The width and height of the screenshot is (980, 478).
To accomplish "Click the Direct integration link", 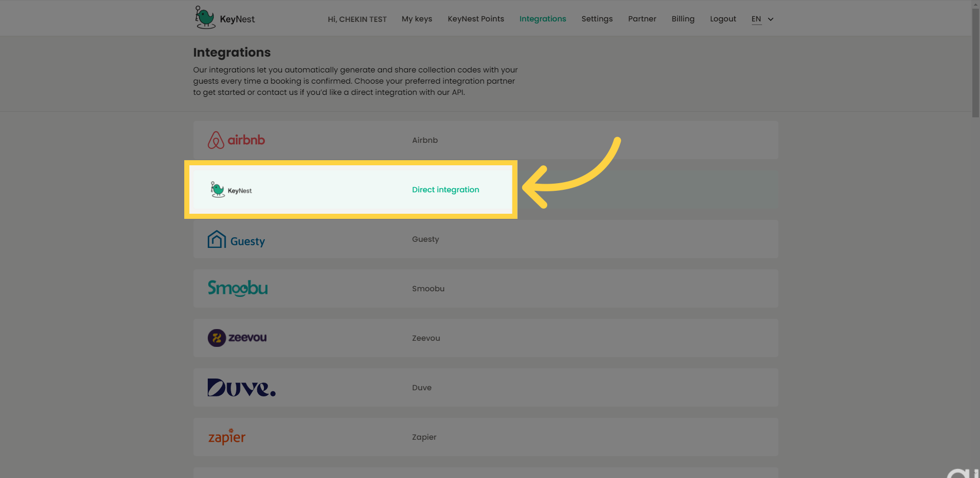I will click(445, 190).
